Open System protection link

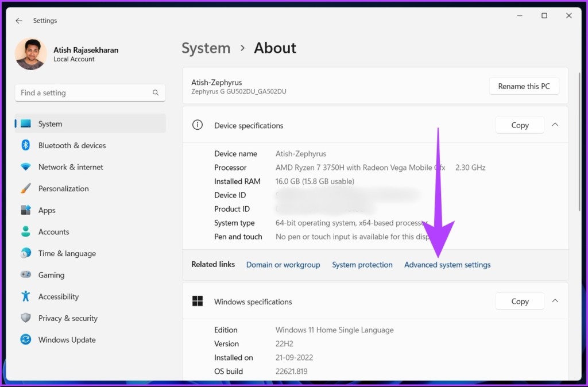tap(362, 265)
